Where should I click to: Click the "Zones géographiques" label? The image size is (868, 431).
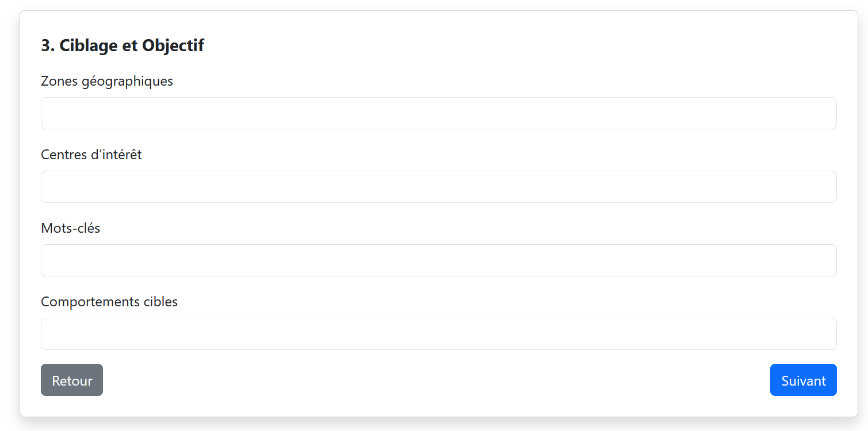(x=107, y=81)
